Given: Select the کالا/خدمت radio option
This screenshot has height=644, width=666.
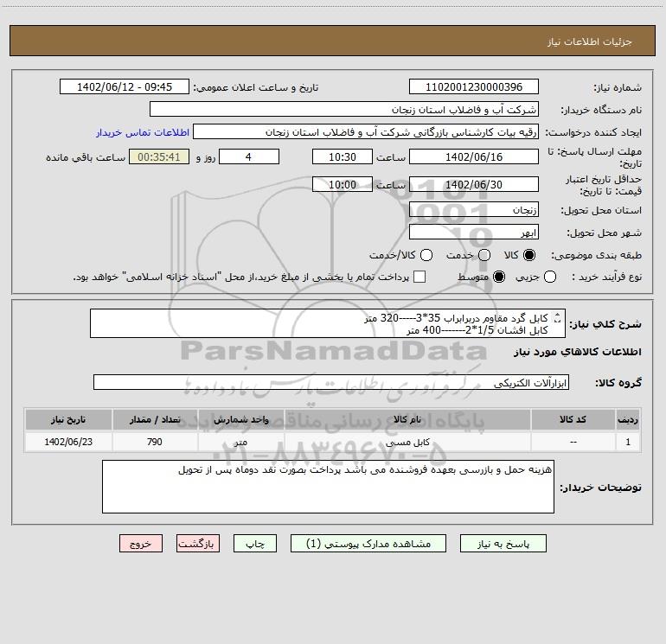Looking at the screenshot, I should tap(426, 255).
